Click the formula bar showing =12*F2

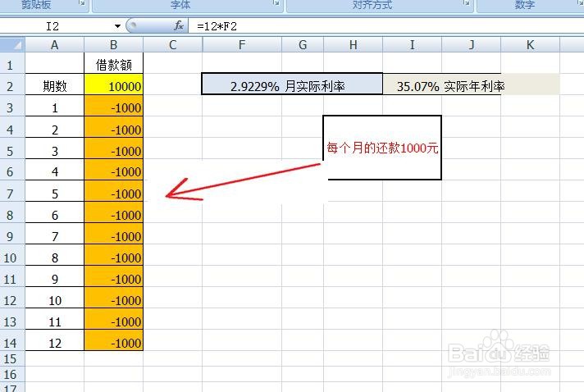(386, 26)
